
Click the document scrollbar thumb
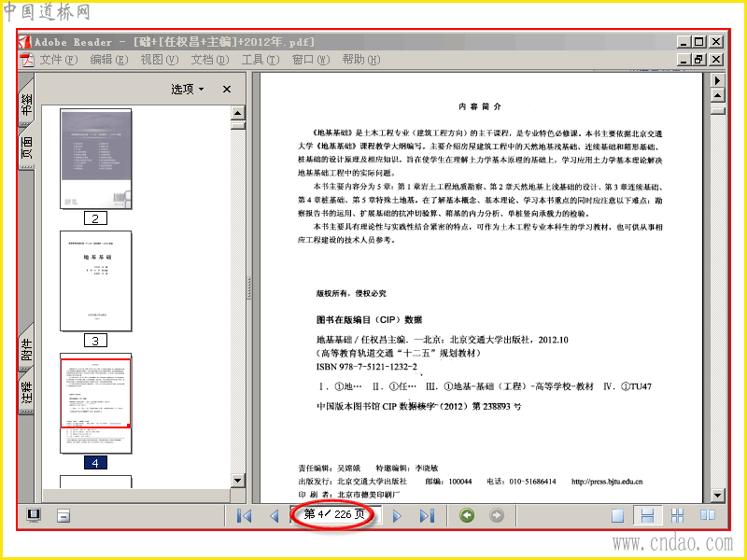click(717, 110)
